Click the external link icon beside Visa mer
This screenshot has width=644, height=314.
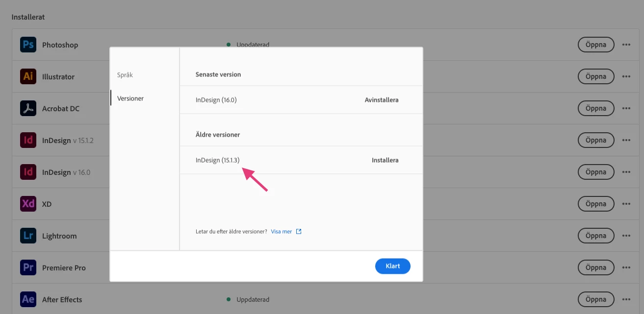point(299,231)
